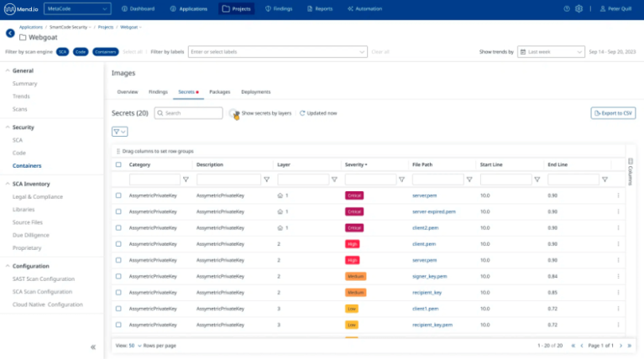This screenshot has height=359, width=644.
Task: Check the checkbox for signer_key.pem row
Action: point(118,277)
